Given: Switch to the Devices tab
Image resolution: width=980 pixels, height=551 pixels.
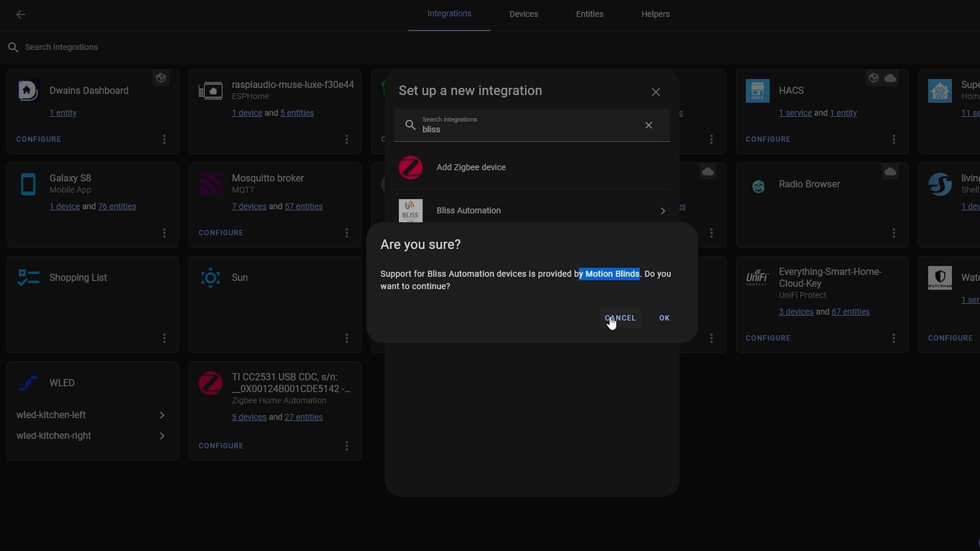Looking at the screenshot, I should pos(524,14).
